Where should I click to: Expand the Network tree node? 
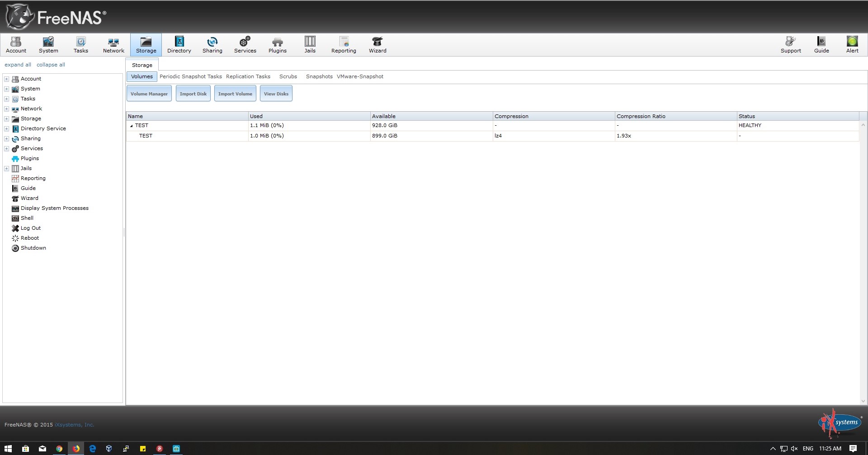point(7,109)
